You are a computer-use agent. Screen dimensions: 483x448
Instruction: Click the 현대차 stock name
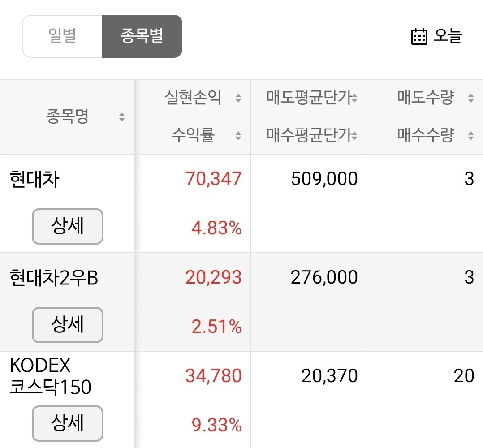(34, 180)
